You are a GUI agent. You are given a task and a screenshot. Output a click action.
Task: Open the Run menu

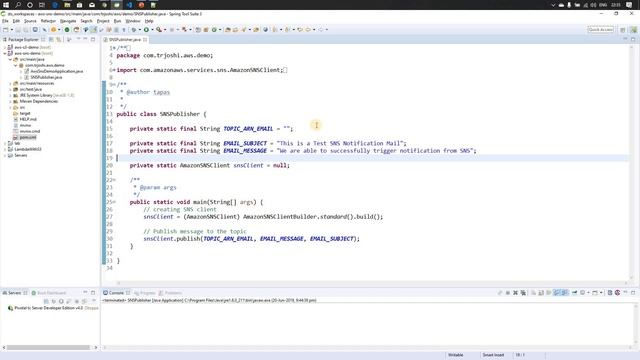[x=117, y=21]
